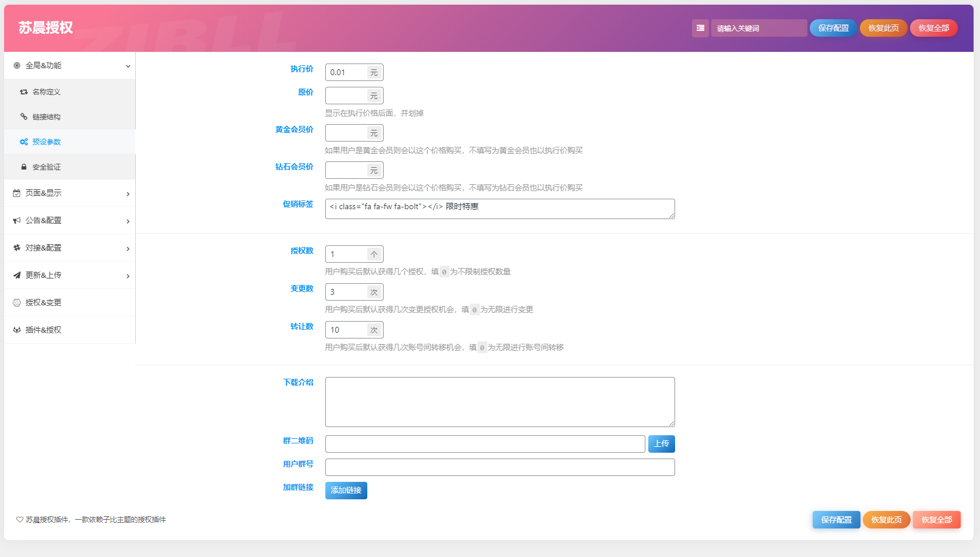
Task: Click the 原价 price field
Action: [x=346, y=96]
